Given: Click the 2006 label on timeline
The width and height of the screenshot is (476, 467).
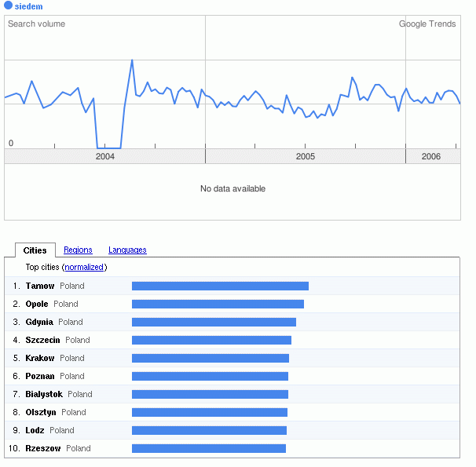Looking at the screenshot, I should 431,157.
